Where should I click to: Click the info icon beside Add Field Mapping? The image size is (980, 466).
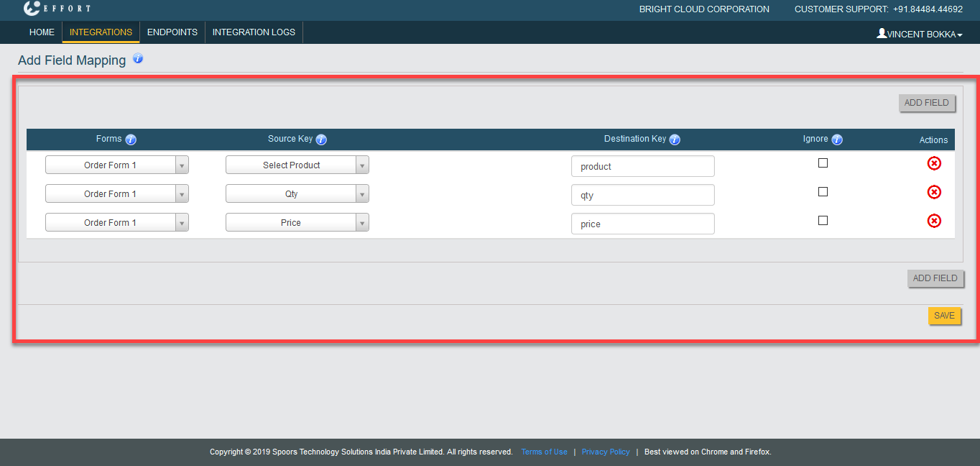tap(138, 59)
